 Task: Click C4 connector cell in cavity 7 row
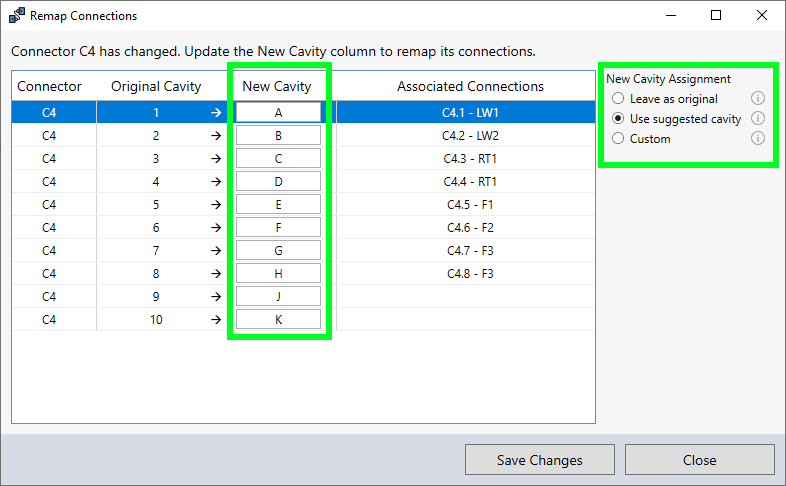[x=49, y=251]
